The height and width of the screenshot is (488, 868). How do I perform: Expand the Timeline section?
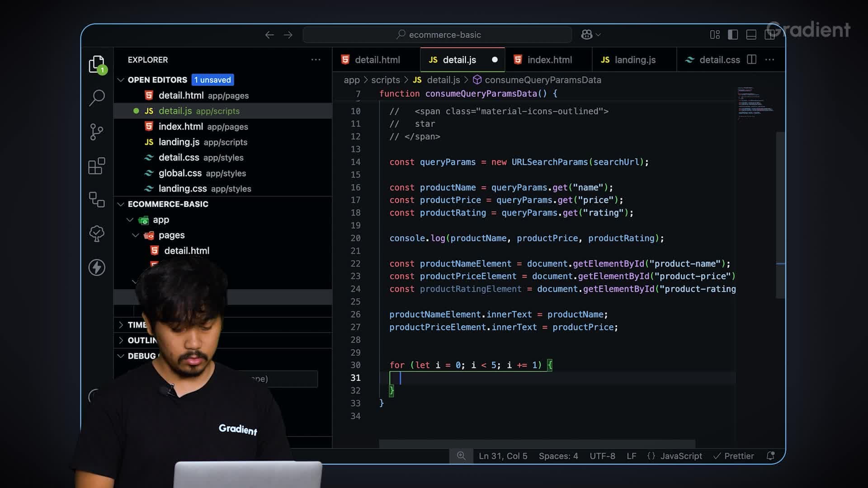tap(121, 325)
